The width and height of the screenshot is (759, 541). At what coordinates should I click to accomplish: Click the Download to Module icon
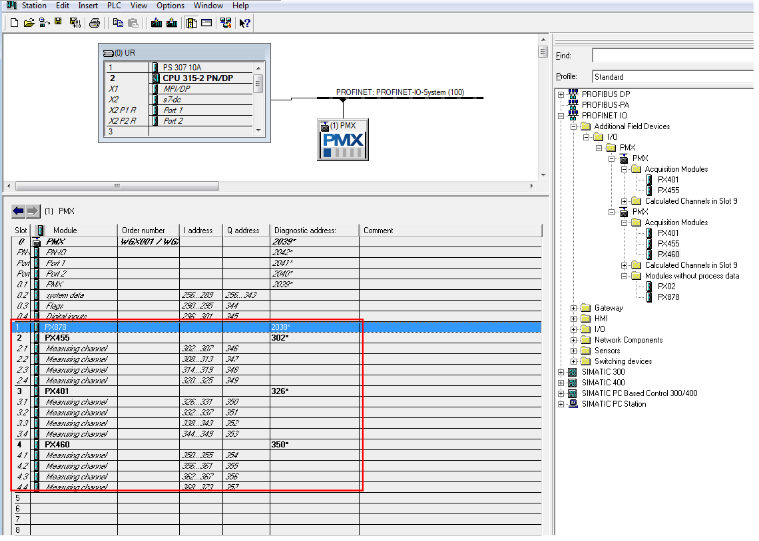click(x=156, y=23)
